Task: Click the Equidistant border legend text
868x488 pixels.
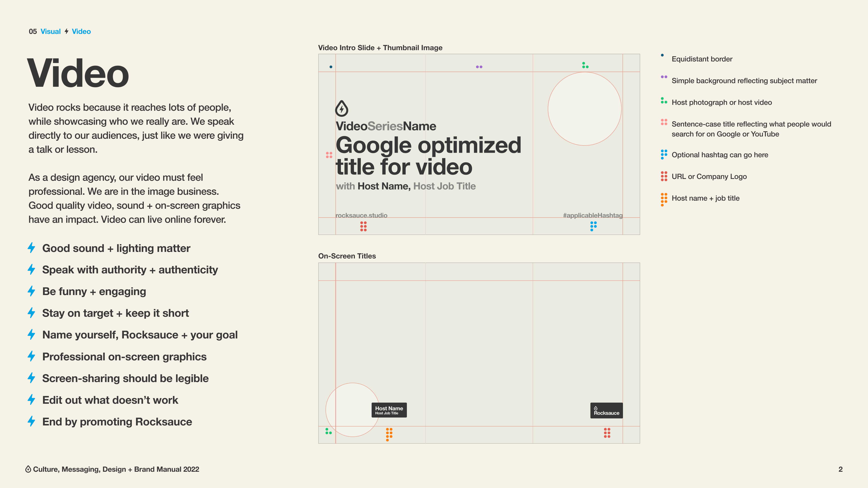Action: (702, 59)
